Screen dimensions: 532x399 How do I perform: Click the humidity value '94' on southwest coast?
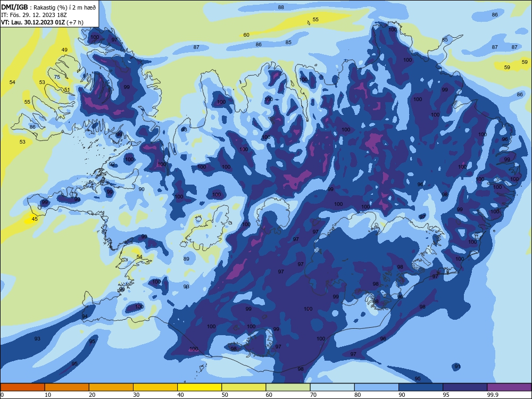pos(85,316)
